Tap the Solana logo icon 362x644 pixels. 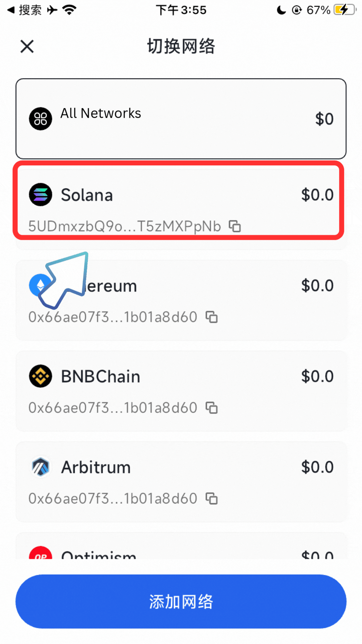tap(41, 195)
